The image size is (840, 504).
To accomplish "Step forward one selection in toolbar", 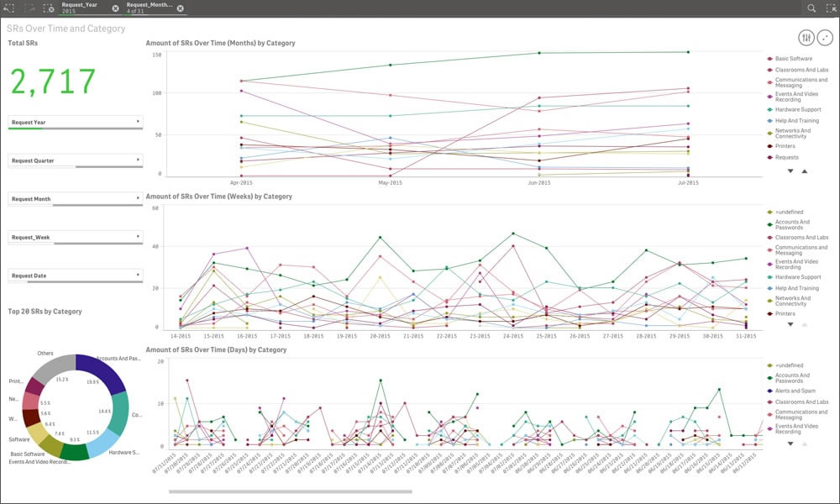I will (29, 8).
